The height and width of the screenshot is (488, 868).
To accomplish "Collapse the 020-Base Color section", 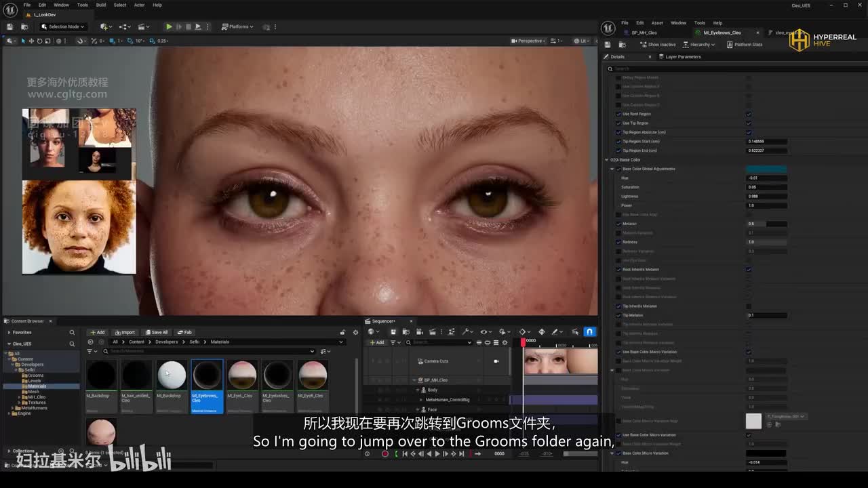I will pyautogui.click(x=607, y=160).
